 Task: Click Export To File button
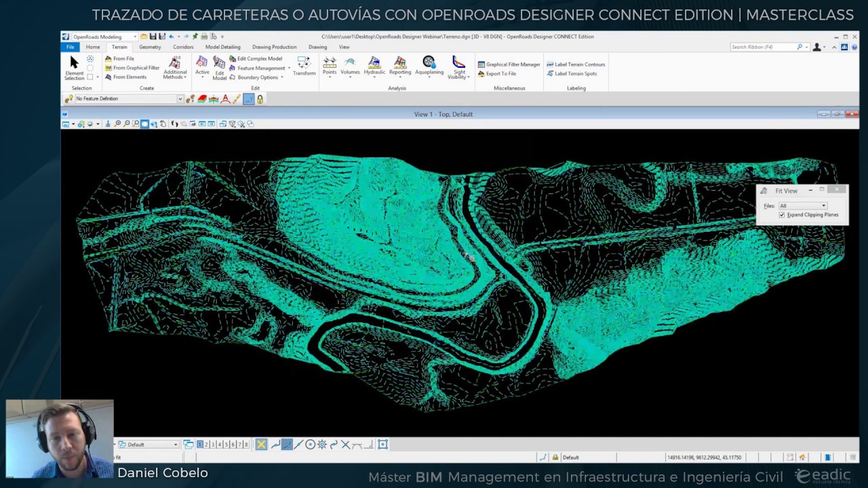click(x=497, y=74)
